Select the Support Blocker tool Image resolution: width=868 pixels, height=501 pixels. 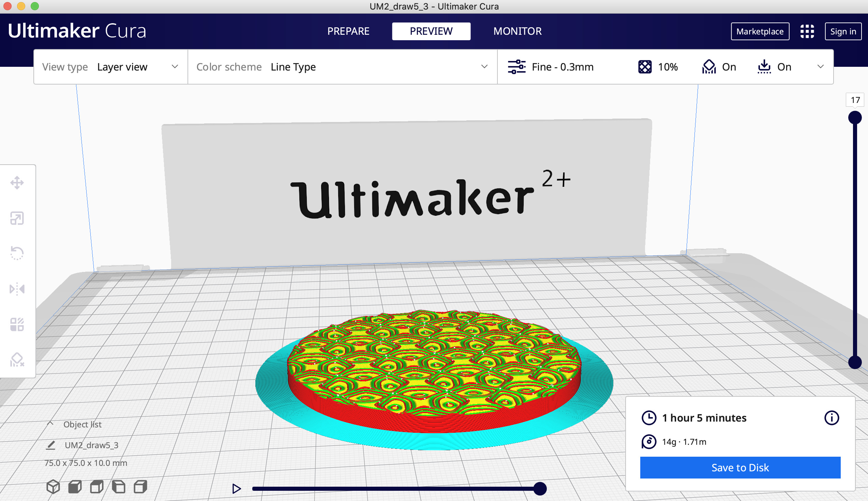click(17, 360)
